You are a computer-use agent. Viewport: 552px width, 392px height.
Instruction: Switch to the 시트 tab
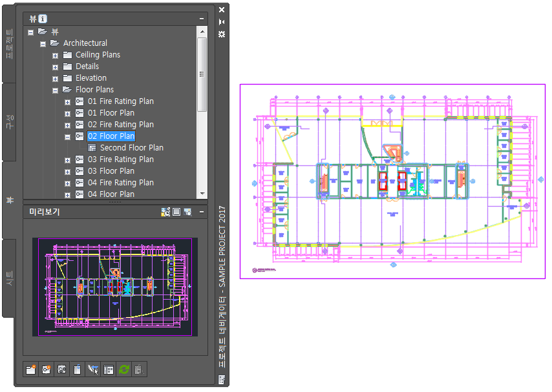[x=10, y=278]
